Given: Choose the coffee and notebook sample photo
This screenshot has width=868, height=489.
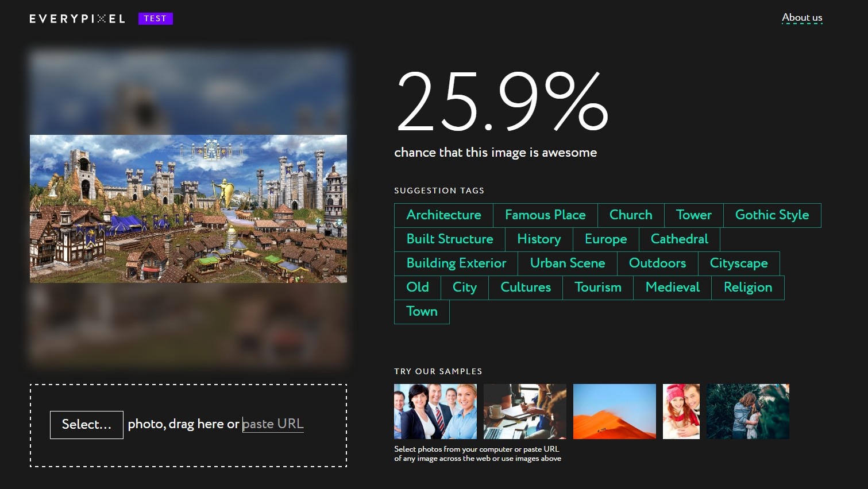Looking at the screenshot, I should 525,412.
